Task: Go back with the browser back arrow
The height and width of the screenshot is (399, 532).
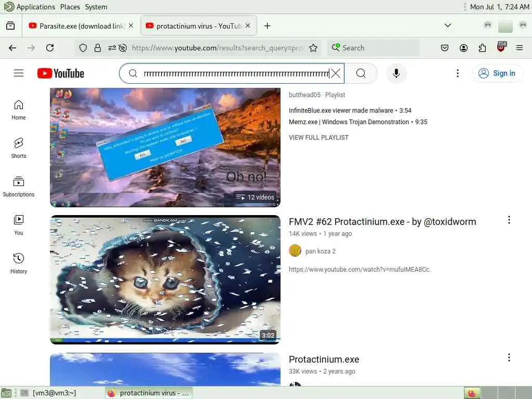Action: 12,48
